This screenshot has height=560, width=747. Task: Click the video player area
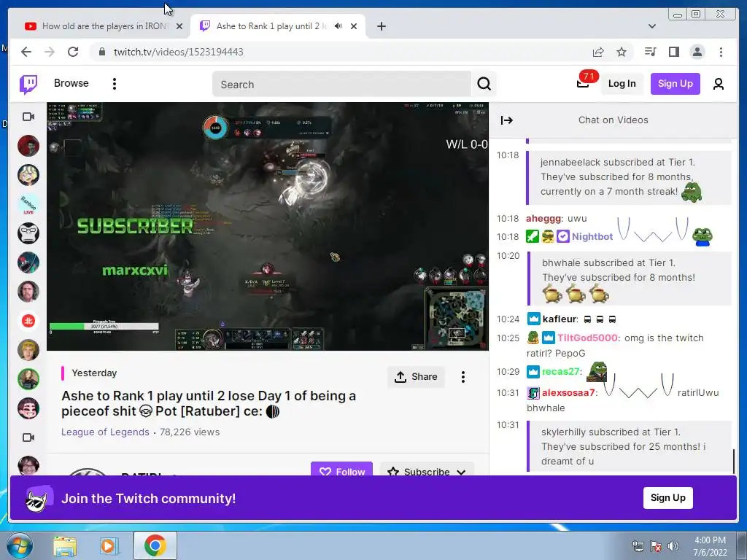[268, 226]
